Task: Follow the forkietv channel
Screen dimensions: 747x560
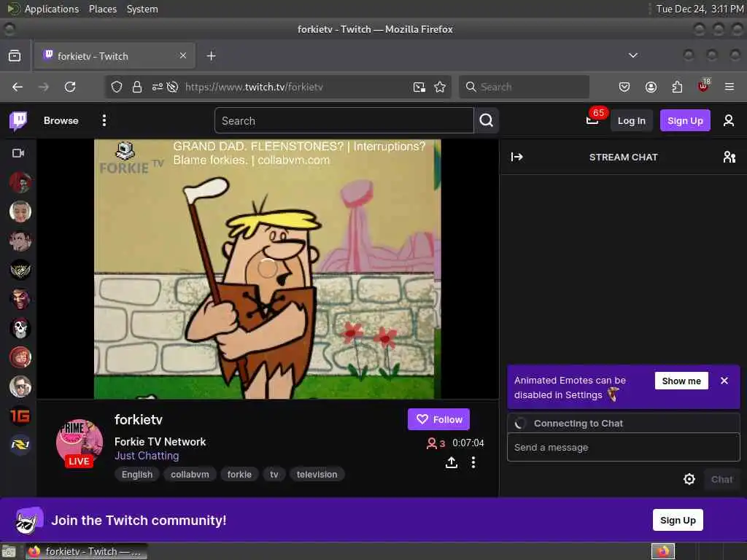Action: [438, 419]
